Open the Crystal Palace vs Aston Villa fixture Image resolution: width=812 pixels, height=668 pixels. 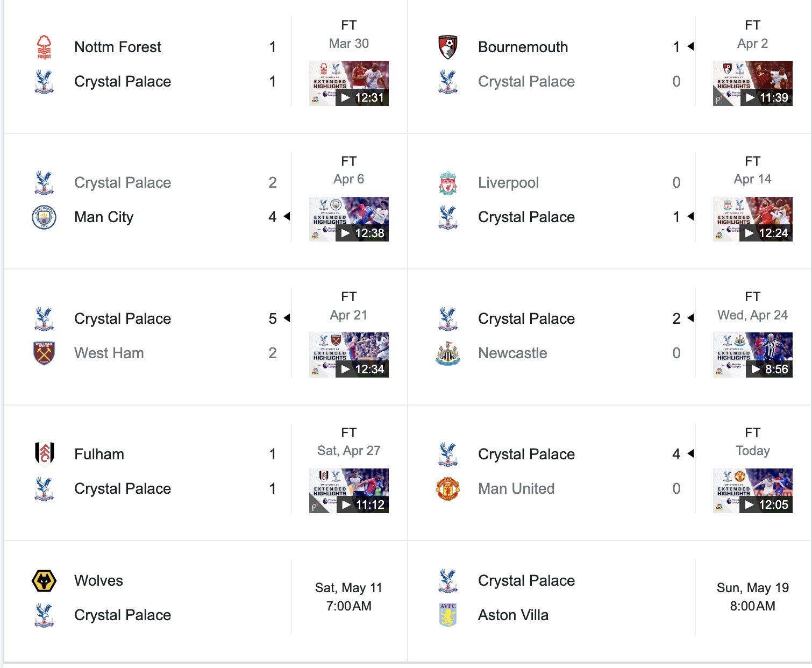[x=610, y=598]
